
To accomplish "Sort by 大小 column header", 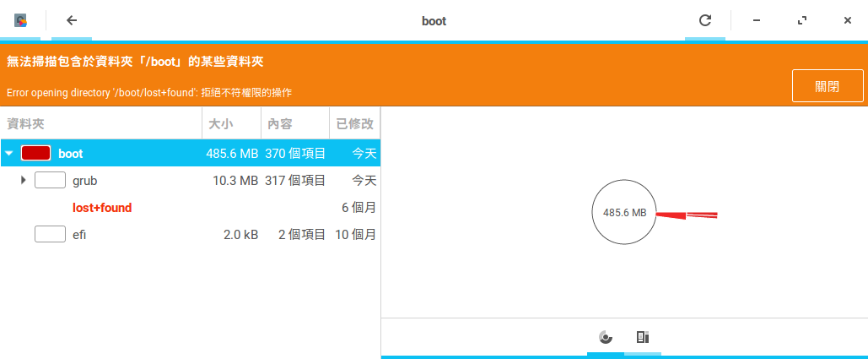I will click(x=230, y=124).
